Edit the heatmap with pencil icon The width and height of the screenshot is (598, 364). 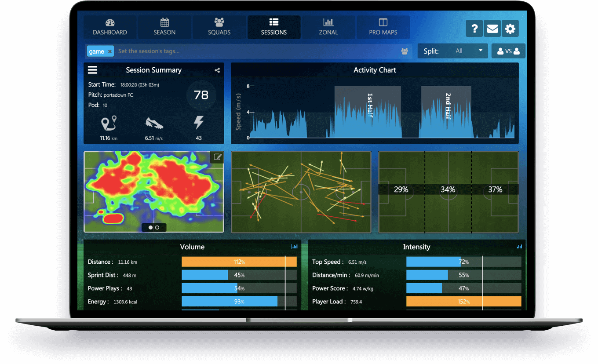[217, 157]
